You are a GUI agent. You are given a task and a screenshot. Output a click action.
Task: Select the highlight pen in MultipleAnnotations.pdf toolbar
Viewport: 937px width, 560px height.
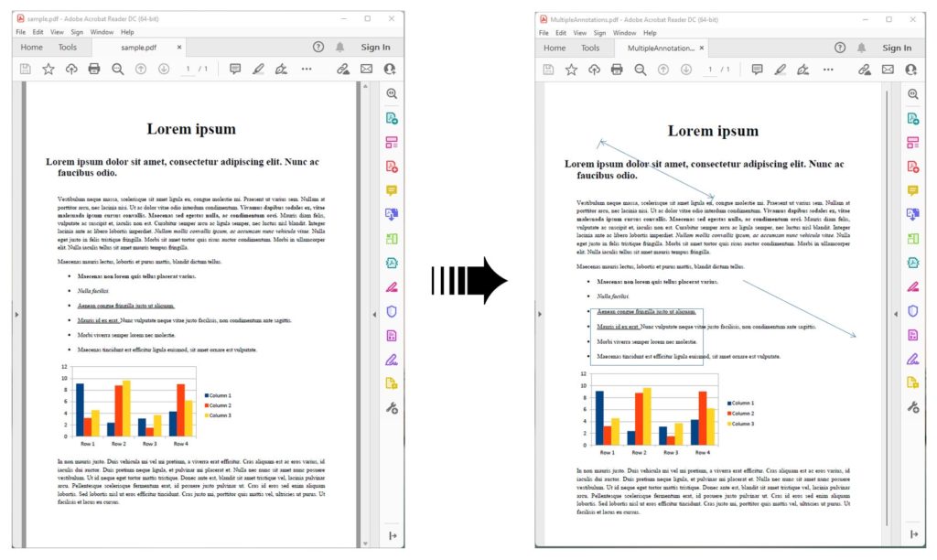click(x=780, y=70)
